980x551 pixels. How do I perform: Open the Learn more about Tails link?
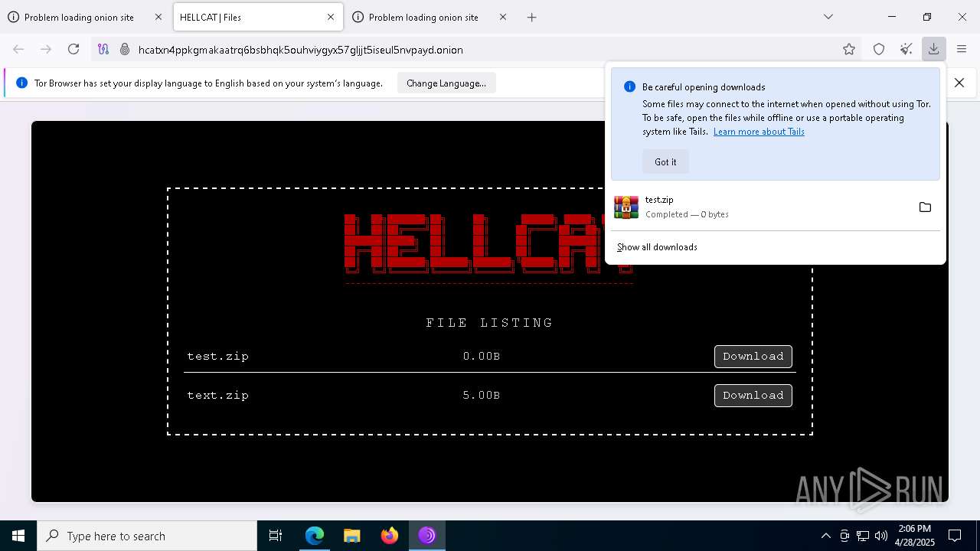click(x=759, y=132)
